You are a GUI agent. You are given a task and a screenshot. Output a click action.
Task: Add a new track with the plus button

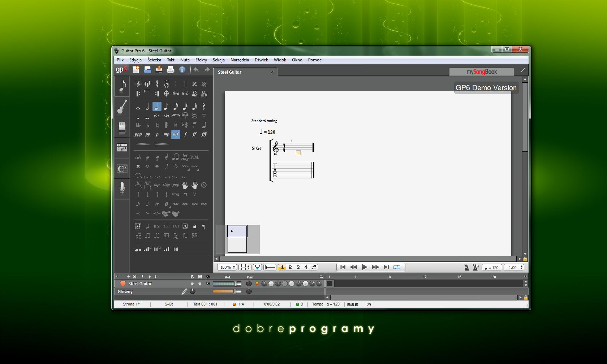click(x=128, y=277)
